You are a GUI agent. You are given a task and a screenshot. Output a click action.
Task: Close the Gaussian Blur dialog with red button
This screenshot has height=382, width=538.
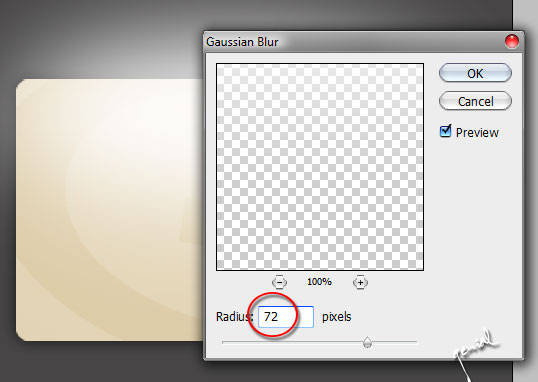point(512,42)
